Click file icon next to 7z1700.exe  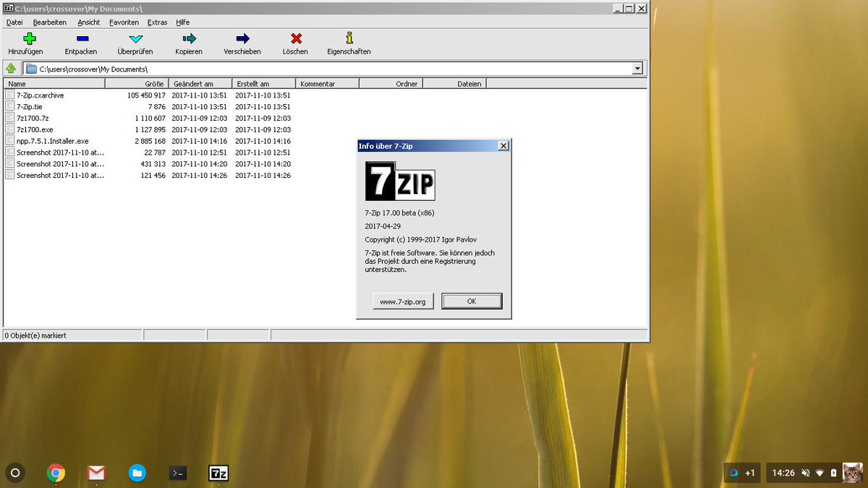tap(9, 129)
